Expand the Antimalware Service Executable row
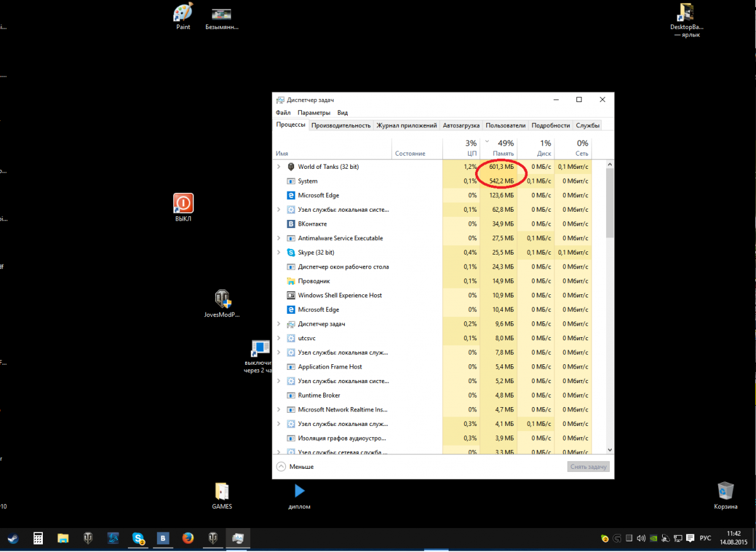This screenshot has width=756, height=552. 279,238
